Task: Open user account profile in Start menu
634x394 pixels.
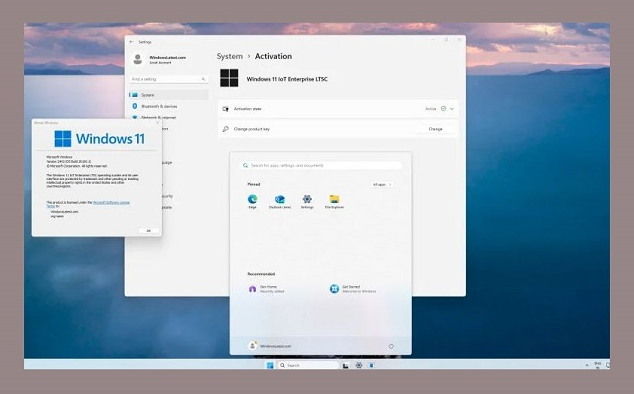Action: 270,346
